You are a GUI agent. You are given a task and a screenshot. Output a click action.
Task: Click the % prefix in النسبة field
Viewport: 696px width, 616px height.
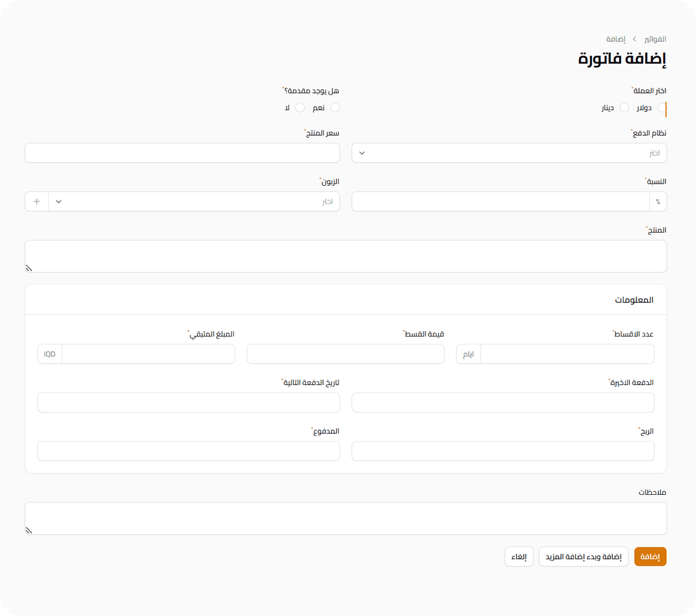click(x=658, y=201)
